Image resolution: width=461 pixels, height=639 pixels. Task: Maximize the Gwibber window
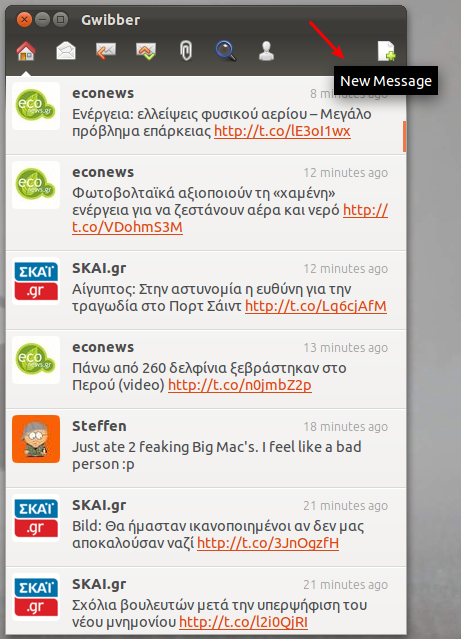pos(60,19)
